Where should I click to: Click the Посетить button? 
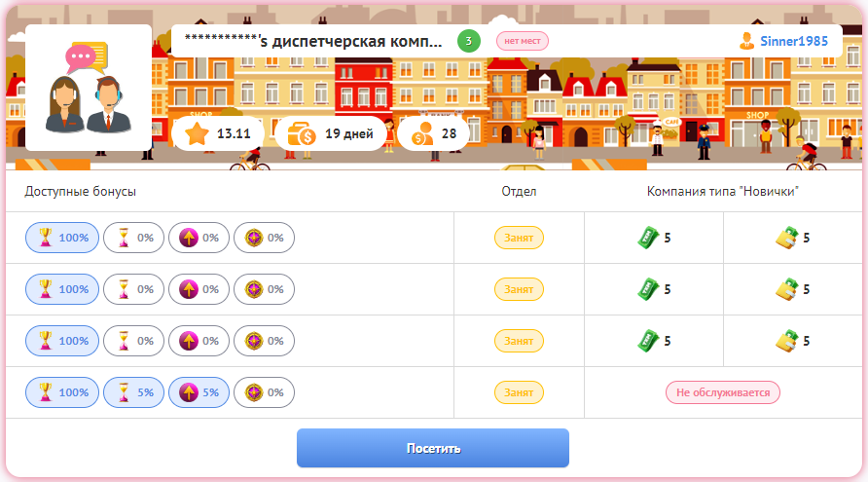coord(433,448)
